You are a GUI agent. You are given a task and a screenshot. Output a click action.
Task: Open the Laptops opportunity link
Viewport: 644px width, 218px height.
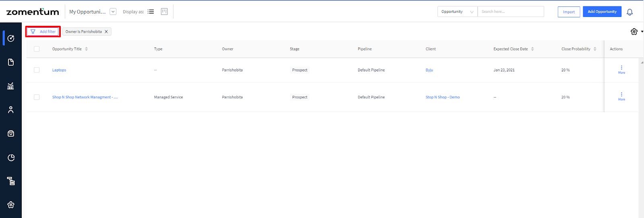click(59, 70)
